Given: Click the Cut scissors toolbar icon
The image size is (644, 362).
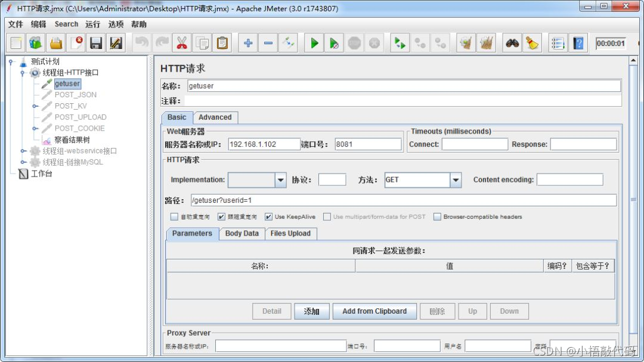Looking at the screenshot, I should pyautogui.click(x=181, y=43).
